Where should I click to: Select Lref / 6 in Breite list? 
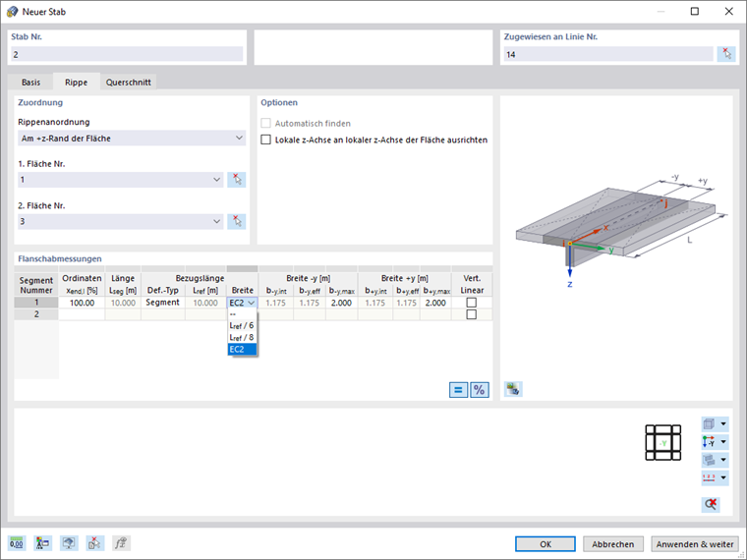coord(243,326)
